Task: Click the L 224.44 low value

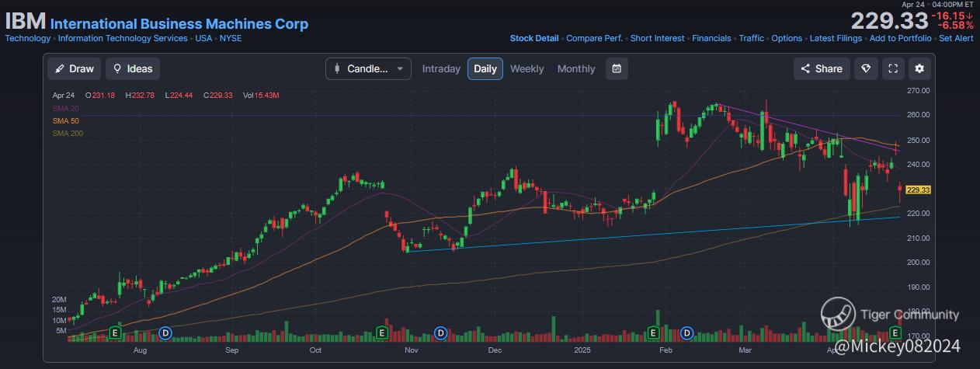Action: [179, 95]
